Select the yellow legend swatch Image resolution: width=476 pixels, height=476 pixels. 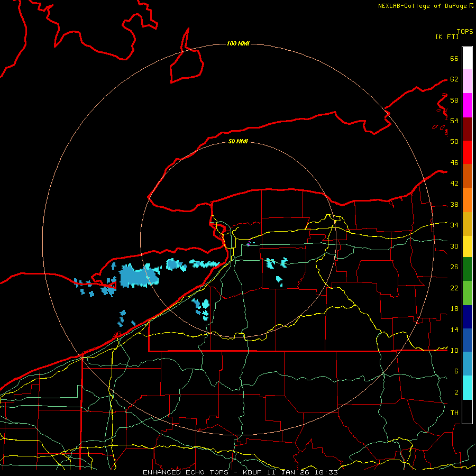pos(467,246)
